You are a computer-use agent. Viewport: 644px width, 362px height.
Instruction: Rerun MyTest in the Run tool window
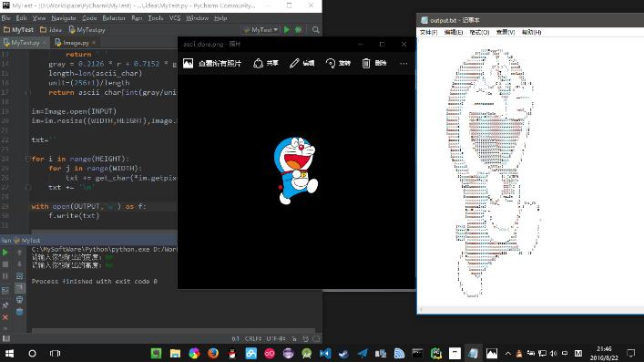(x=5, y=253)
